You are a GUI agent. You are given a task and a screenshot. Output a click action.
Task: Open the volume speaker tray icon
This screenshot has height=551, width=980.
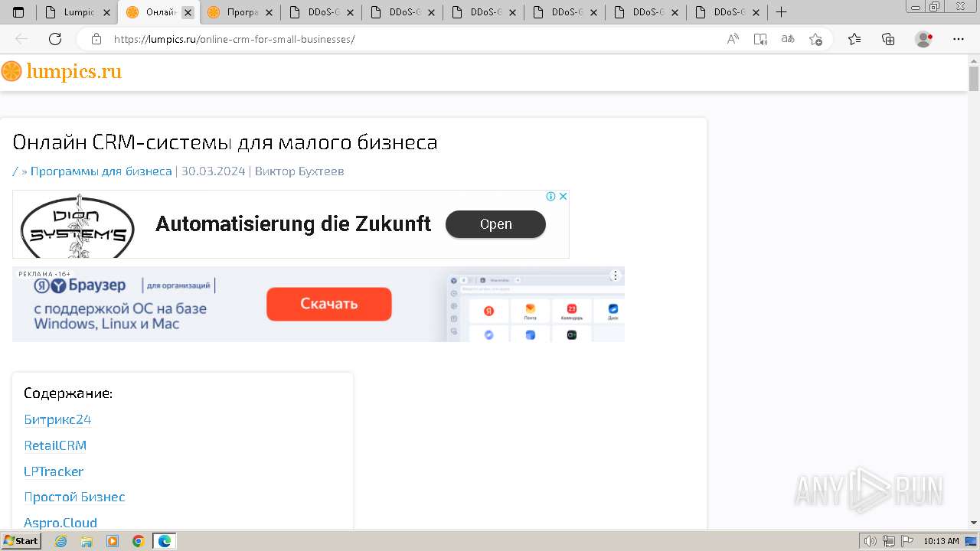(871, 541)
